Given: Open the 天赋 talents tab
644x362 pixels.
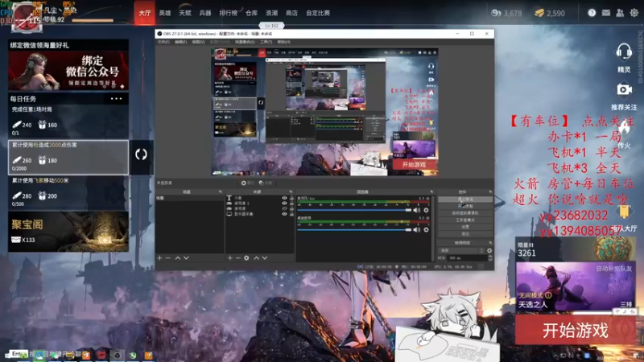Looking at the screenshot, I should tap(185, 13).
